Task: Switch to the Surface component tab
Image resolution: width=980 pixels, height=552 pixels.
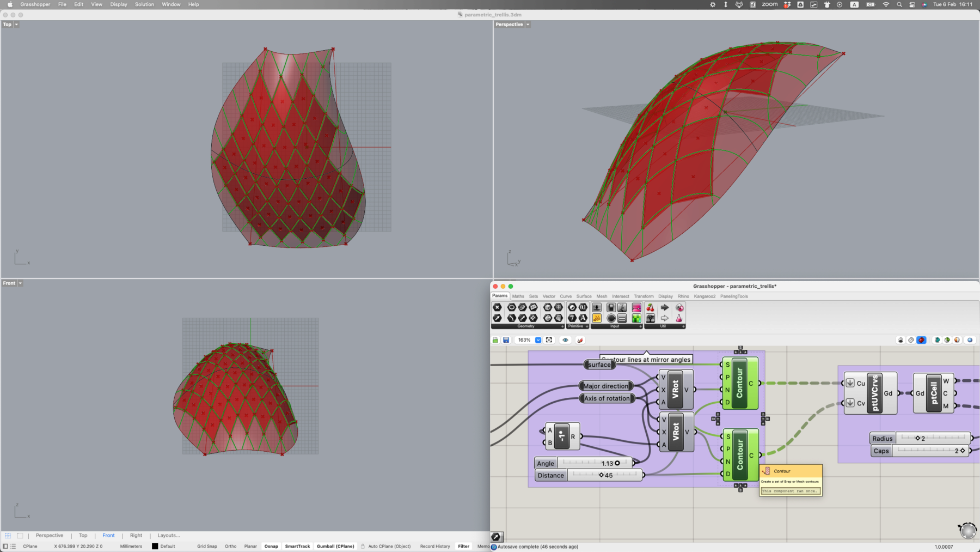Action: tap(584, 296)
